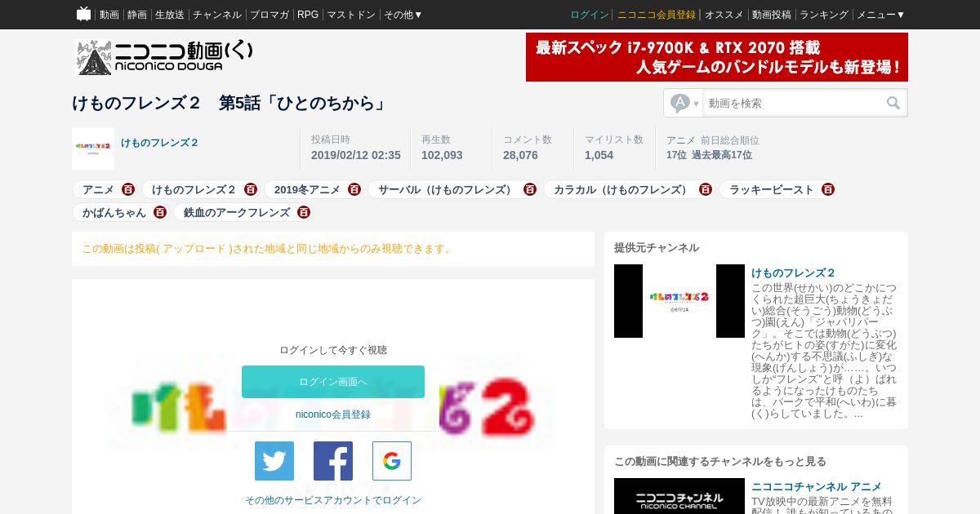Select the 2019冬アニメ tag

pyautogui.click(x=307, y=189)
